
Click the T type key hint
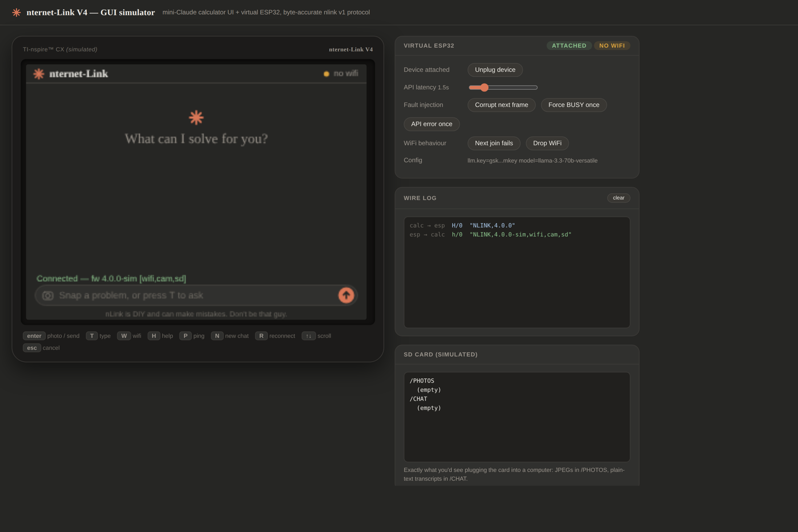(x=98, y=336)
